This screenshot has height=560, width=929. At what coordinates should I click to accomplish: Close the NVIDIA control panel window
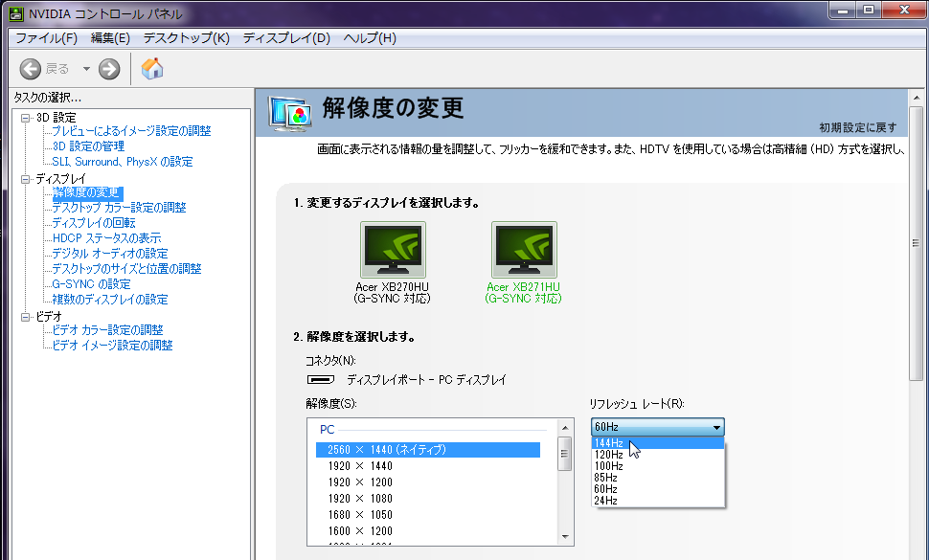pos(904,11)
